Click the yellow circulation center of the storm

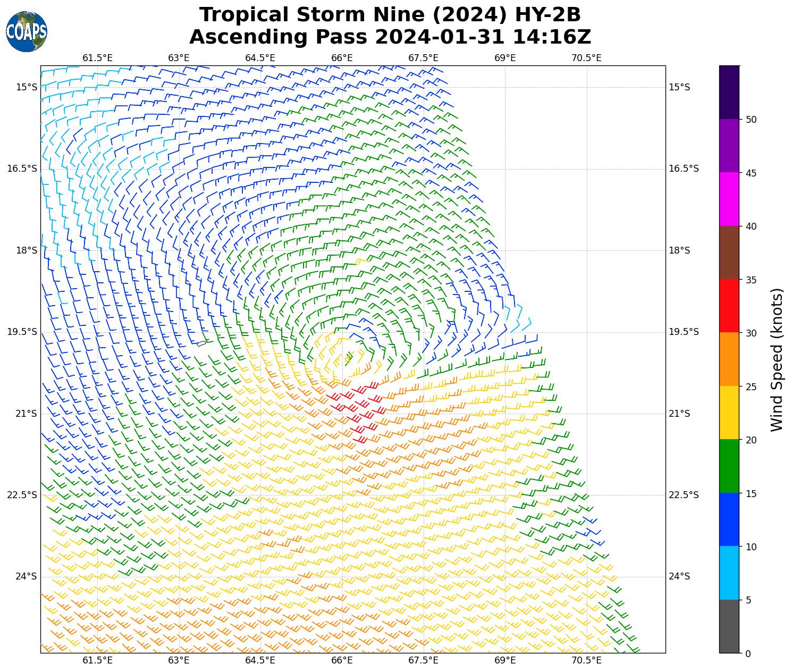pyautogui.click(x=346, y=357)
